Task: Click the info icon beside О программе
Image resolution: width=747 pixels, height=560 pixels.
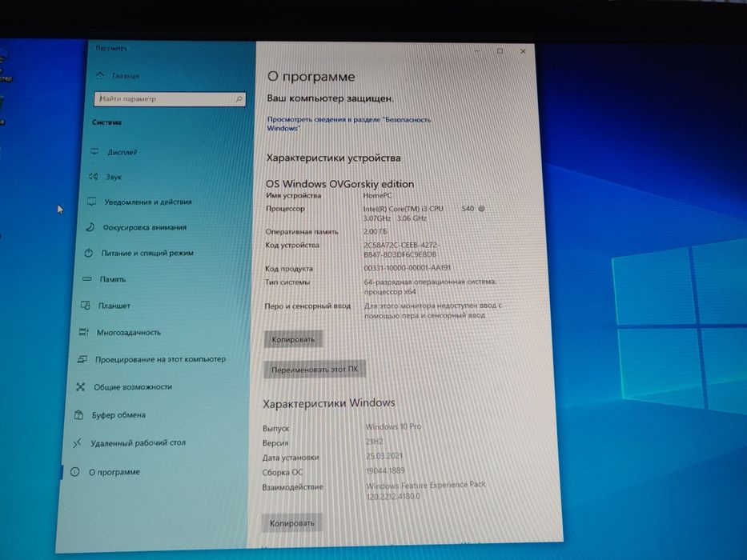Action: click(74, 472)
